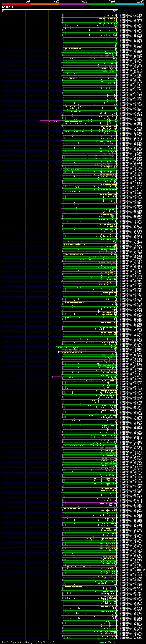Click hit label UniRef100_B6KME4
Viewport: 146px width, 644px height.
point(131,115)
